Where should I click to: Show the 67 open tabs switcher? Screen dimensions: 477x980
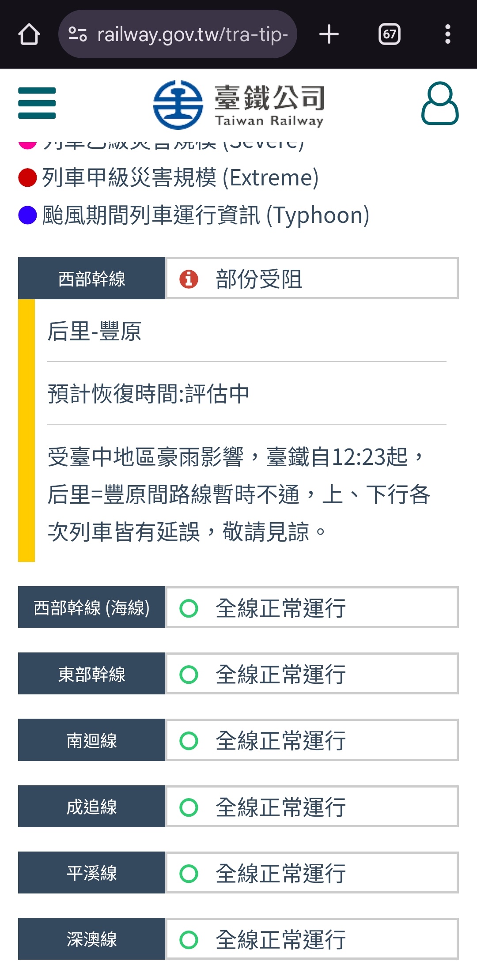click(390, 34)
